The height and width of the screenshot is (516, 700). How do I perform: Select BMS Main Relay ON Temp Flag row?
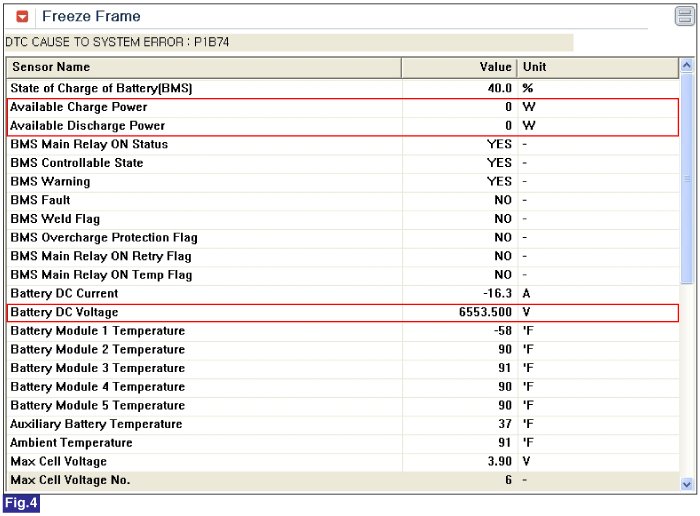point(343,275)
